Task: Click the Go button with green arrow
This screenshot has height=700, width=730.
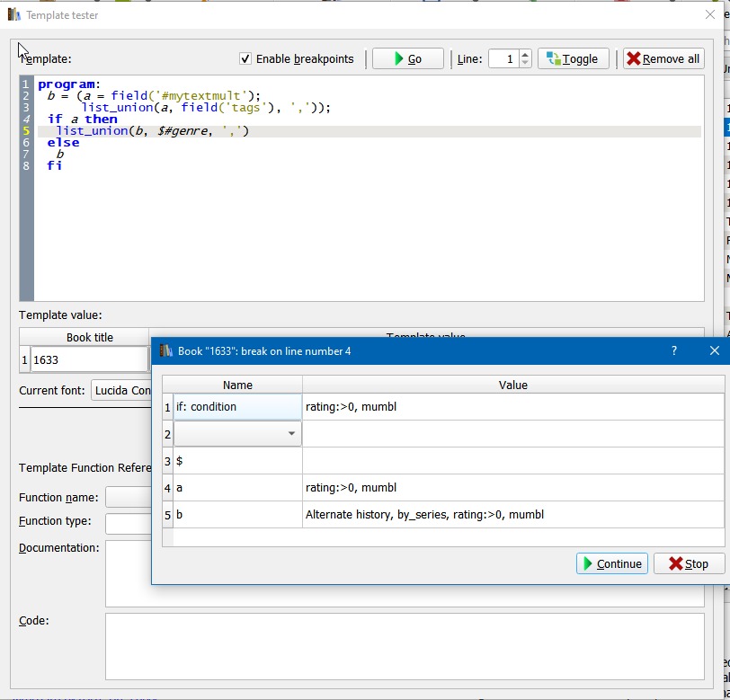Action: [x=407, y=59]
